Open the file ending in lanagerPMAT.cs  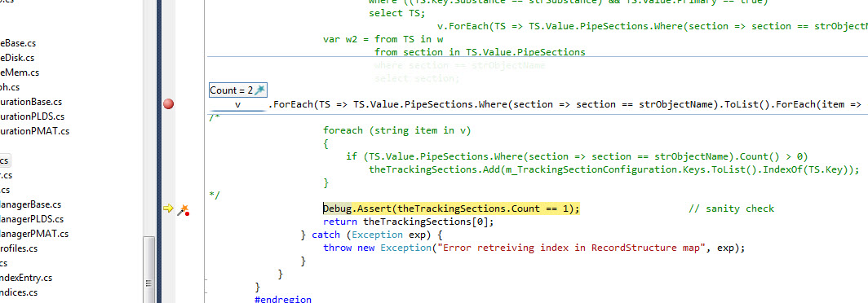tap(33, 234)
